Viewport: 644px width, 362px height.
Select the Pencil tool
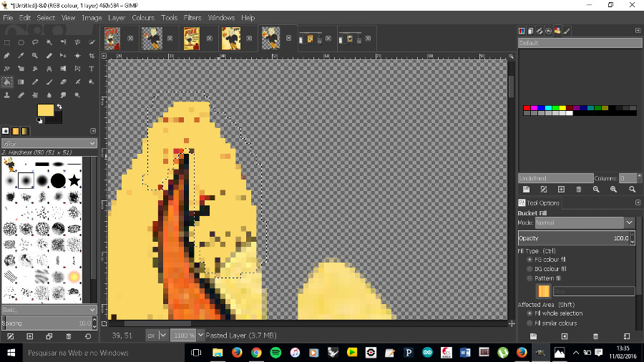(35, 82)
